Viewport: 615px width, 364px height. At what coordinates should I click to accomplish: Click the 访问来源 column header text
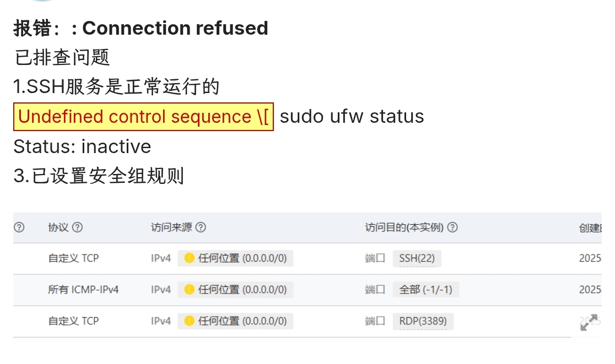click(x=171, y=227)
